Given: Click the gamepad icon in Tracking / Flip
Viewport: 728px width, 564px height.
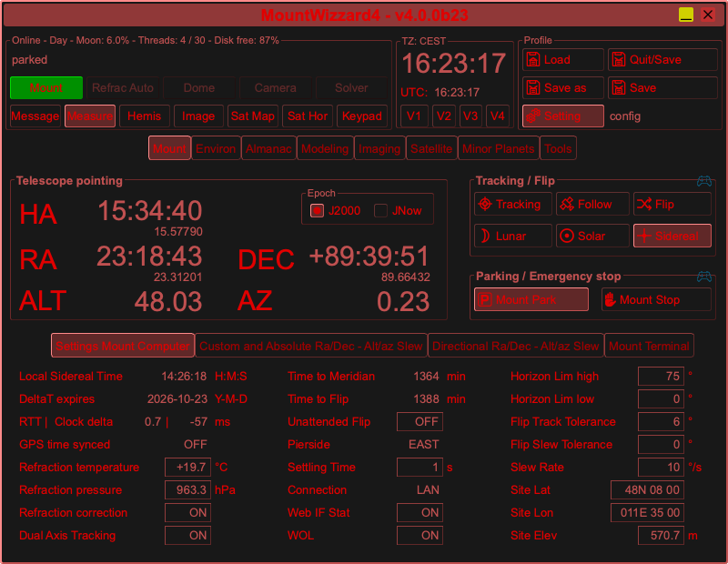Looking at the screenshot, I should [x=703, y=181].
